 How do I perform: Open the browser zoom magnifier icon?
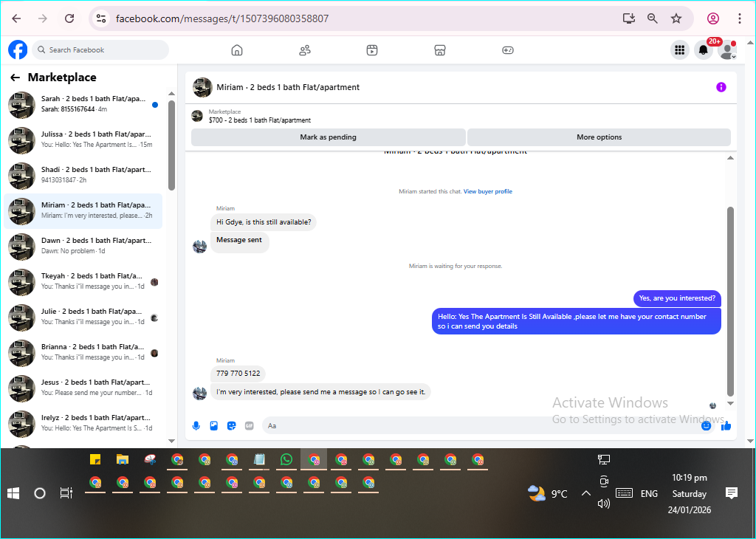[x=653, y=18]
